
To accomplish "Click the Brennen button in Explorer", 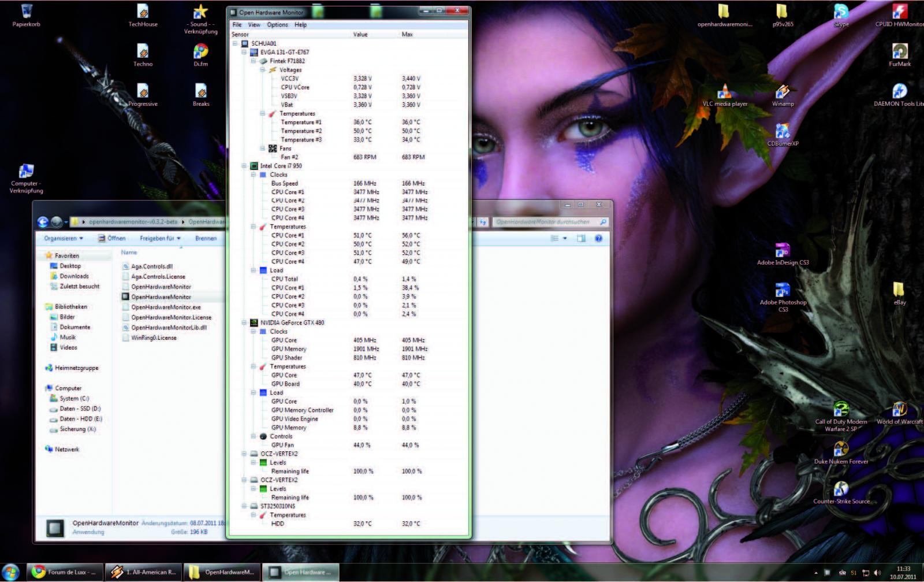I will pyautogui.click(x=206, y=238).
